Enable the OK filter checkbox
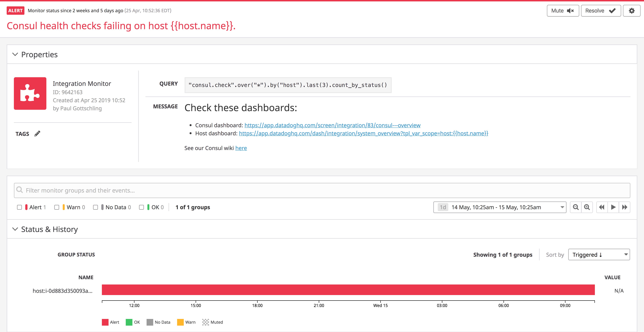 point(142,207)
